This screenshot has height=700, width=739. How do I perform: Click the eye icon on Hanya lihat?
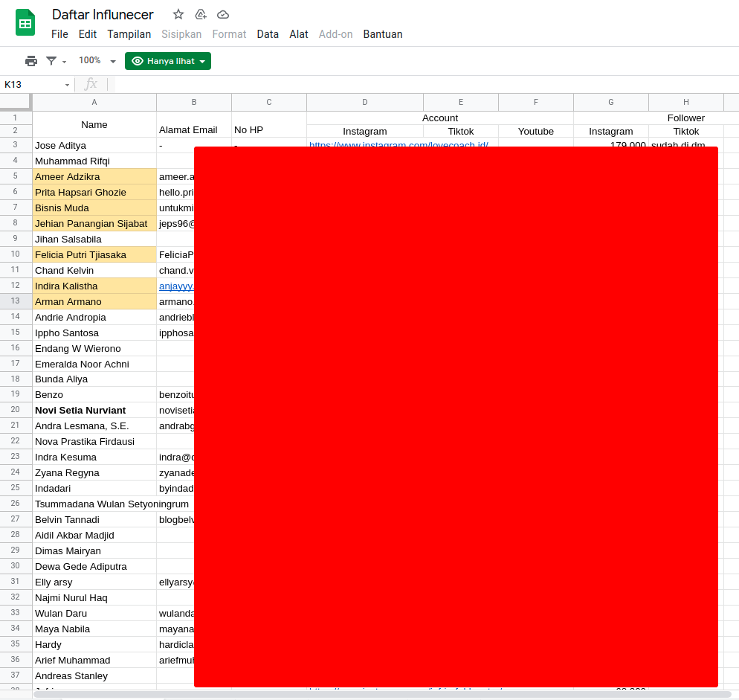pos(138,61)
